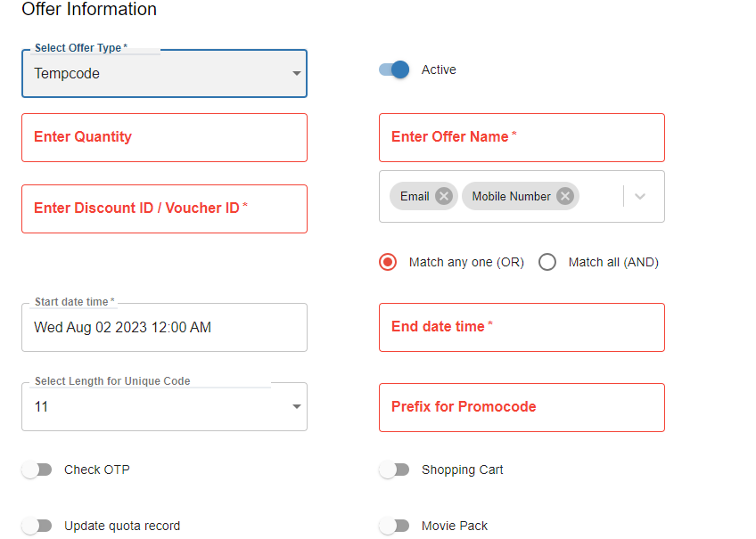Click the Enter Quantity field
Viewport: 756px width, 539px height.
point(164,137)
